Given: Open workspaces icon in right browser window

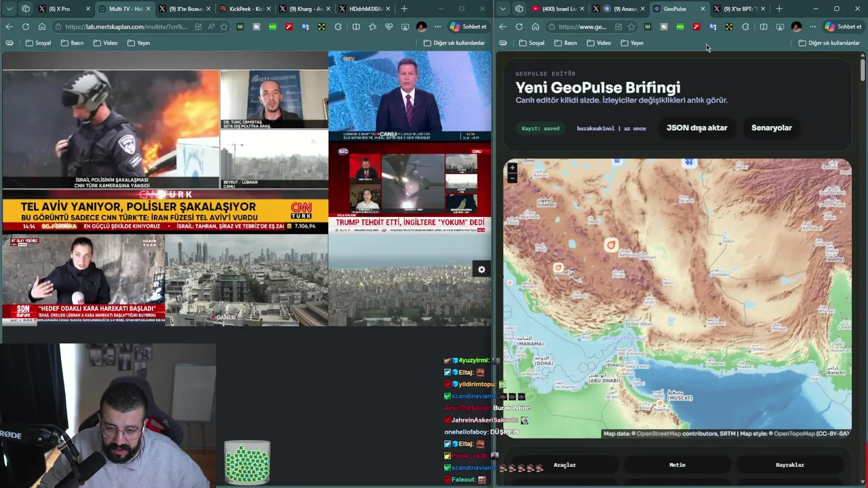Looking at the screenshot, I should (519, 9).
